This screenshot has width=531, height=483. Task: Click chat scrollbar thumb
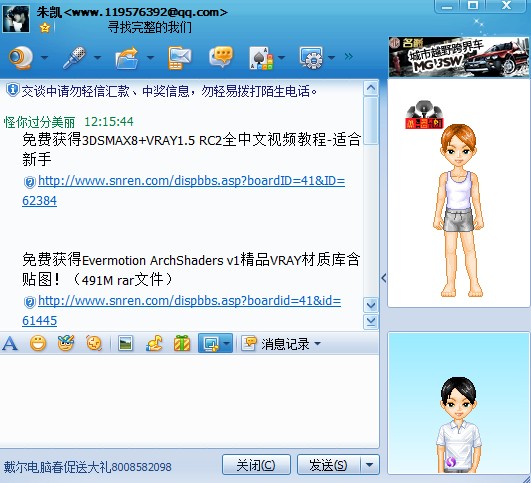point(371,121)
